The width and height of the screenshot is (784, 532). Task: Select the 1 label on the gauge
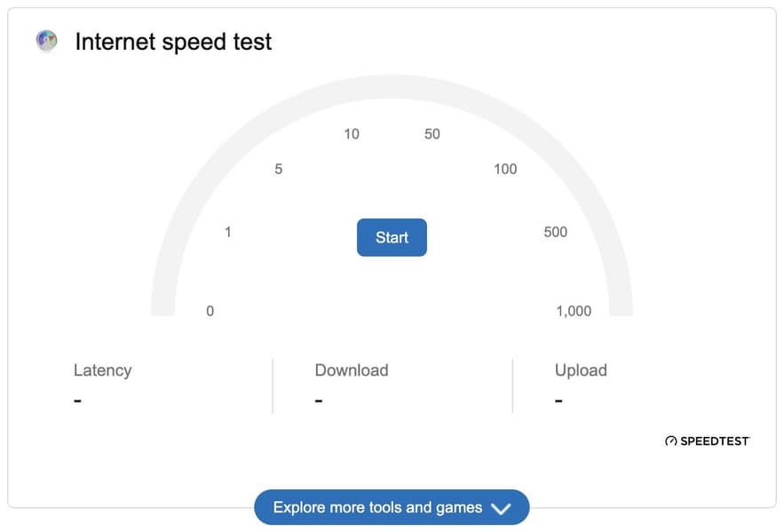[228, 233]
